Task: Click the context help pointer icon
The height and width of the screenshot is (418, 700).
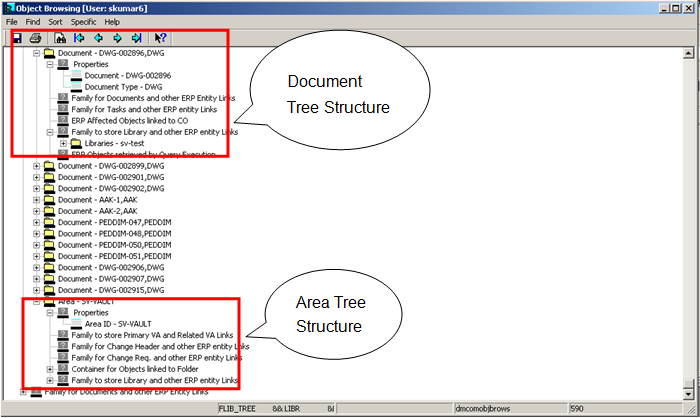Action: click(160, 38)
